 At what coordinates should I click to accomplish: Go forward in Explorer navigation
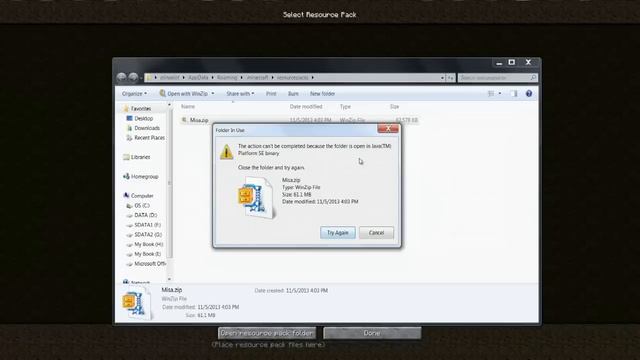(x=133, y=77)
